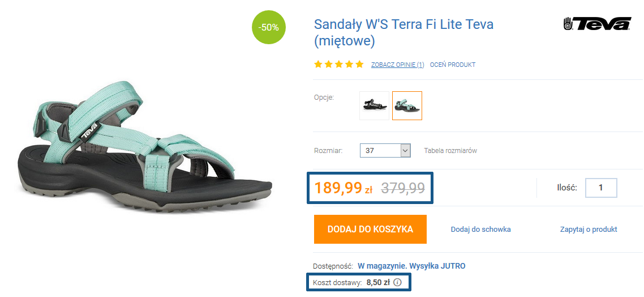Click the green -50% discount badge

(269, 27)
